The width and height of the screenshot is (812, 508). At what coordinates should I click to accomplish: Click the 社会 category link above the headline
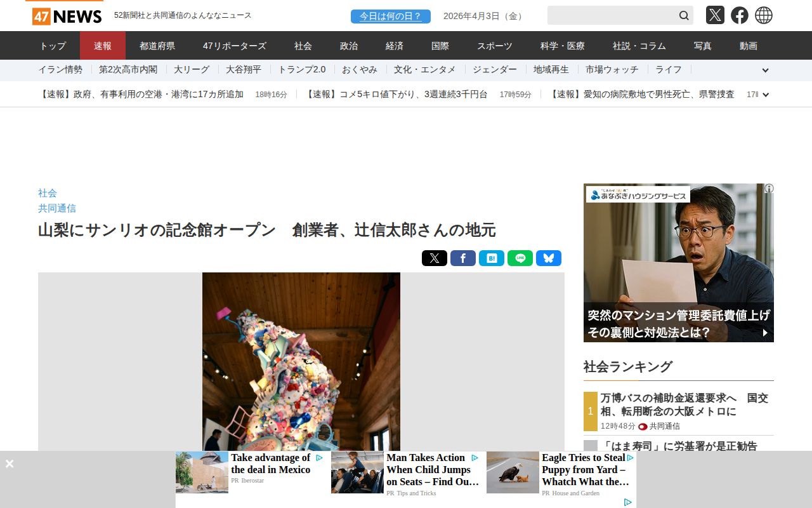point(48,193)
